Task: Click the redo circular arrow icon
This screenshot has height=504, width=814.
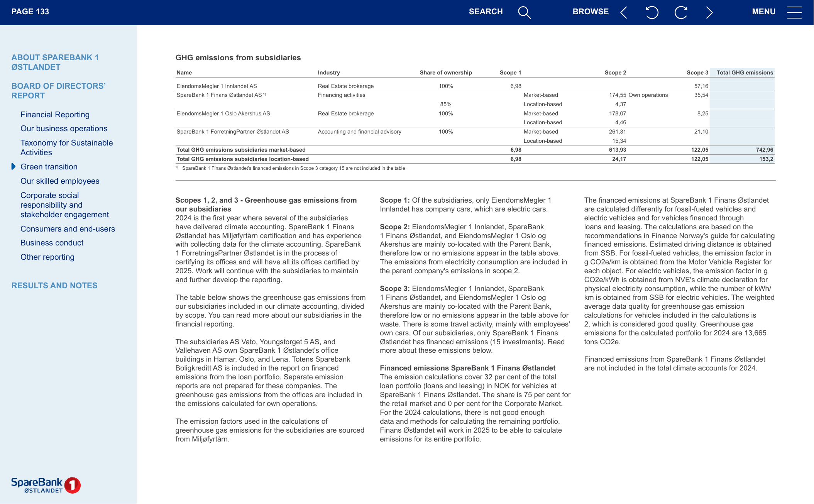Action: pyautogui.click(x=681, y=12)
